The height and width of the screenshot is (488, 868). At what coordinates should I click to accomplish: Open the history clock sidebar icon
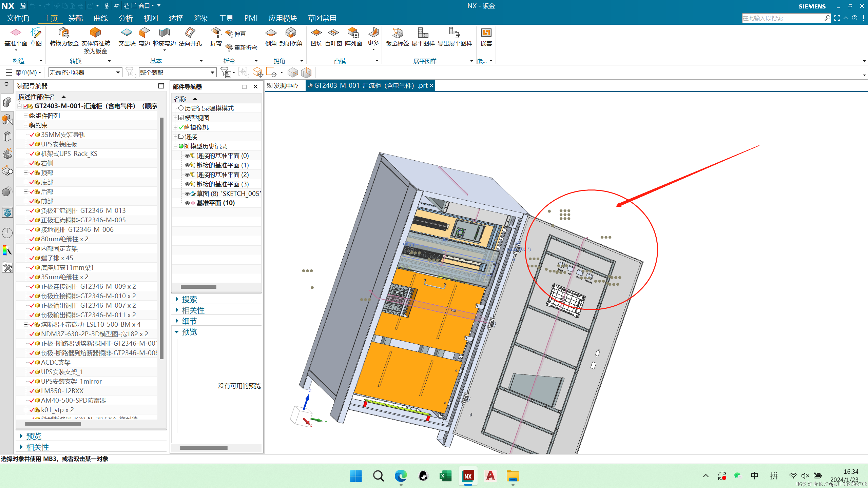pos(7,233)
